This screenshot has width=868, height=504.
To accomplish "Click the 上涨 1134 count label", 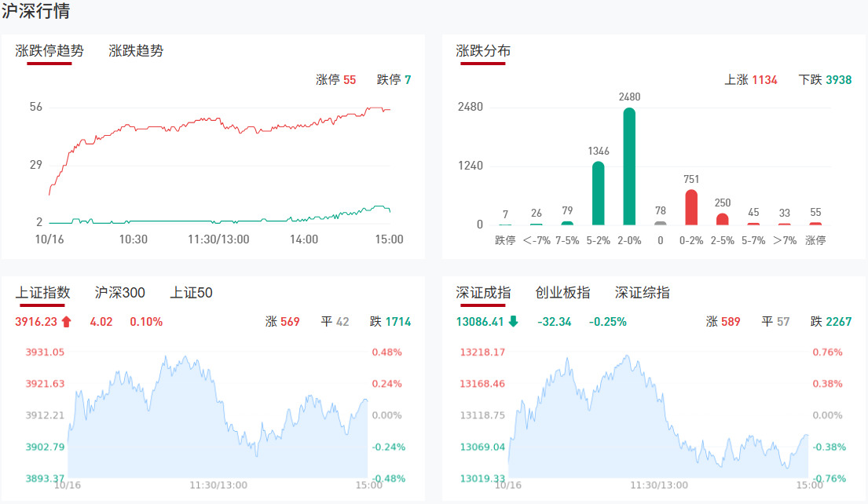I will [750, 80].
